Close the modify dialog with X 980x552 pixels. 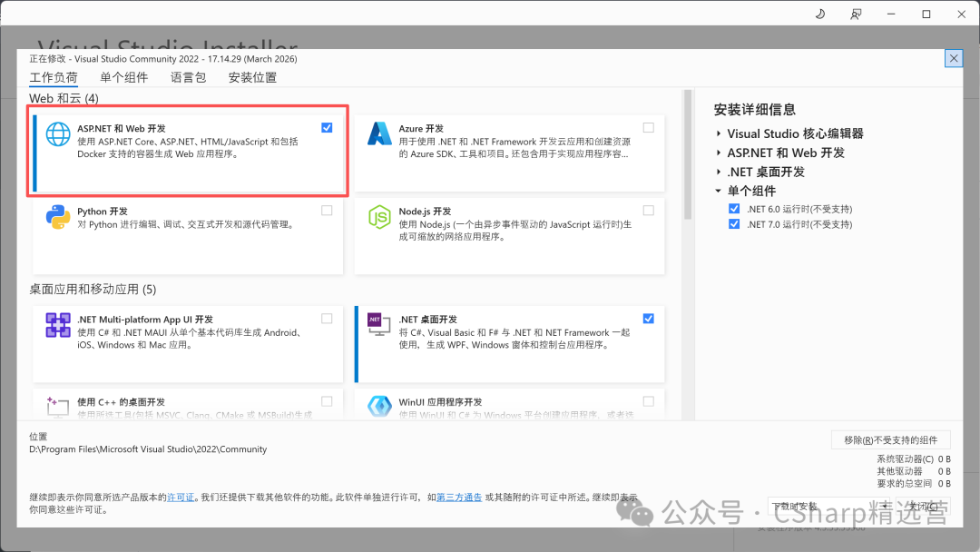click(x=953, y=59)
